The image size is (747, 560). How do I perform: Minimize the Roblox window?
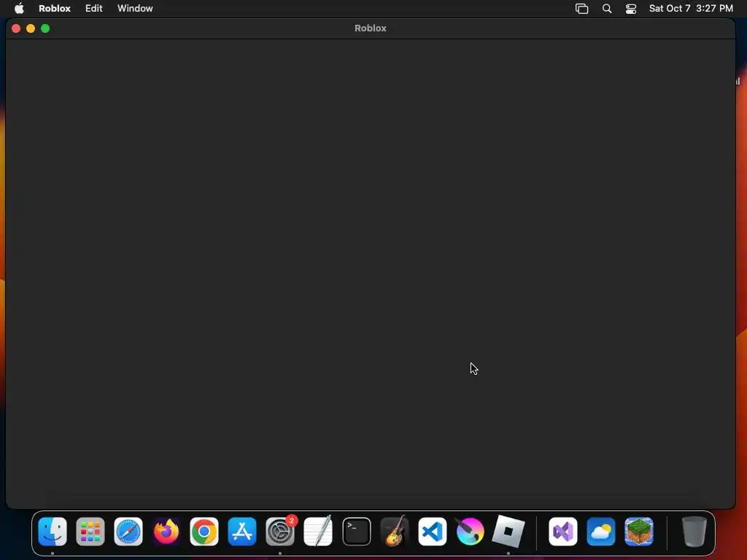[31, 28]
